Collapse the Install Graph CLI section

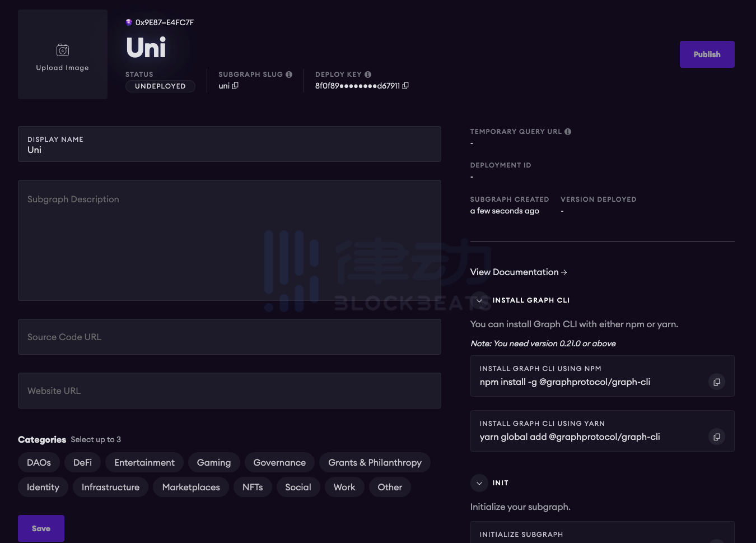click(x=479, y=300)
